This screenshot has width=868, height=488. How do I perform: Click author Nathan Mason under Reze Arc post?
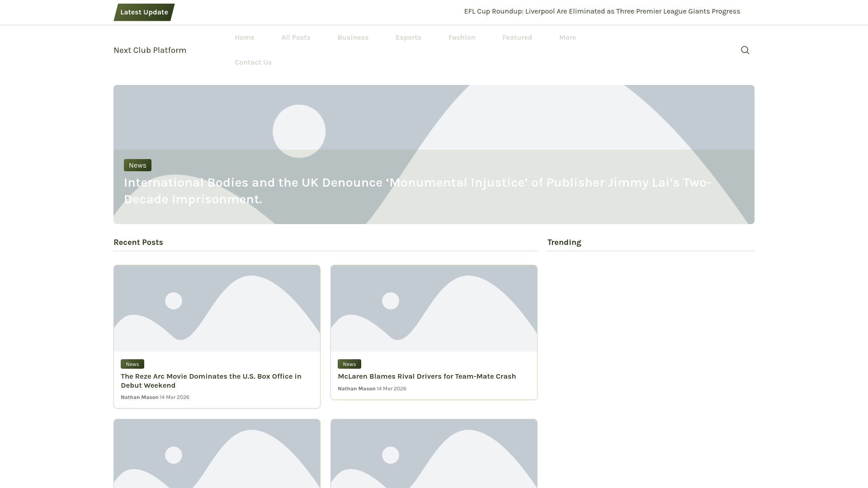click(139, 397)
